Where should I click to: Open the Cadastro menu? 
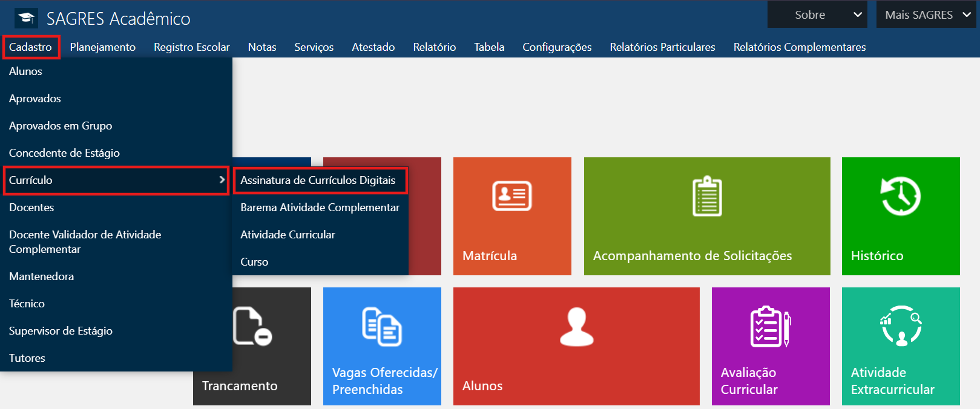click(31, 47)
